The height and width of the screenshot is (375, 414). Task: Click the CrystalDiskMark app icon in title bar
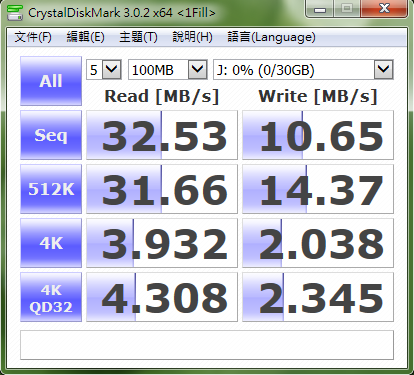click(15, 12)
